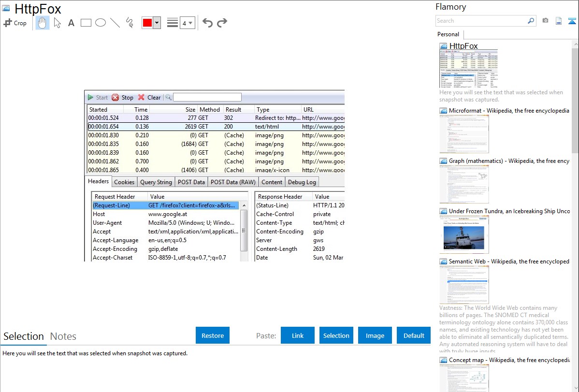Image resolution: width=579 pixels, height=392 pixels.
Task: Click the request headers scroll up arrow
Action: point(244,205)
